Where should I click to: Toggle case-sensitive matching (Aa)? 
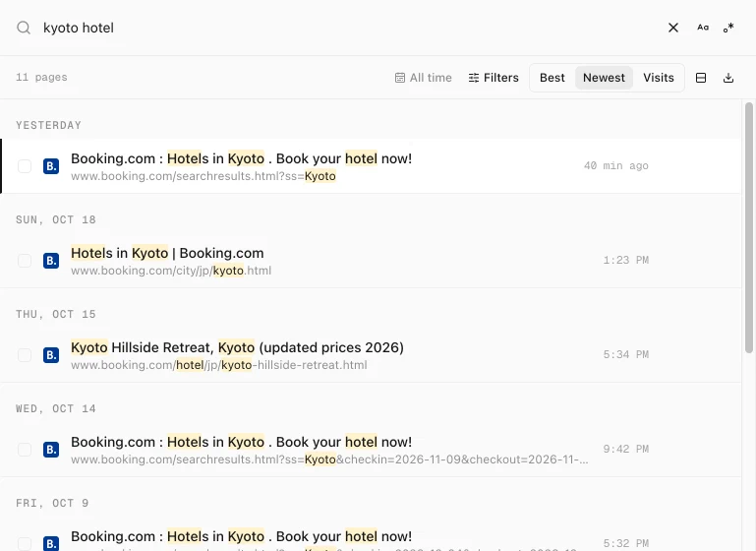(x=703, y=28)
